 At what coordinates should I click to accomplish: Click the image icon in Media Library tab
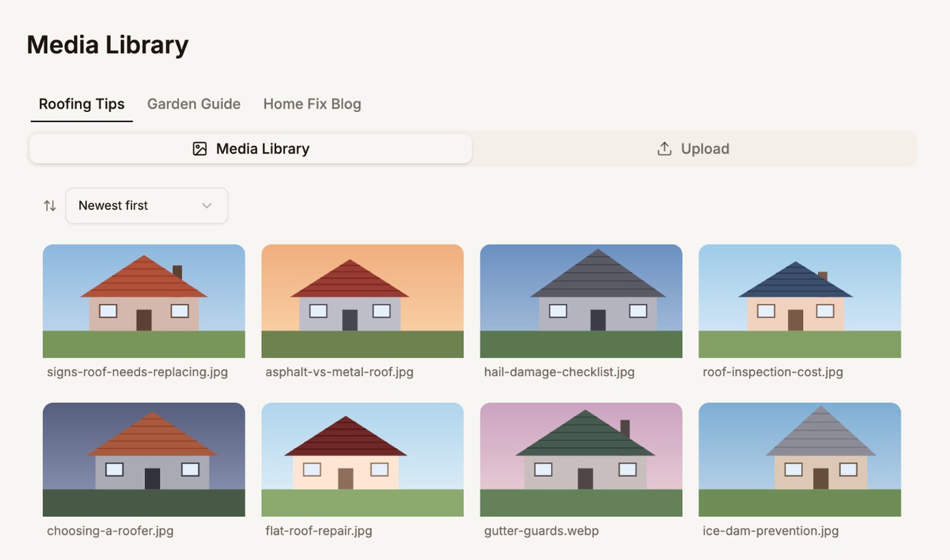200,148
